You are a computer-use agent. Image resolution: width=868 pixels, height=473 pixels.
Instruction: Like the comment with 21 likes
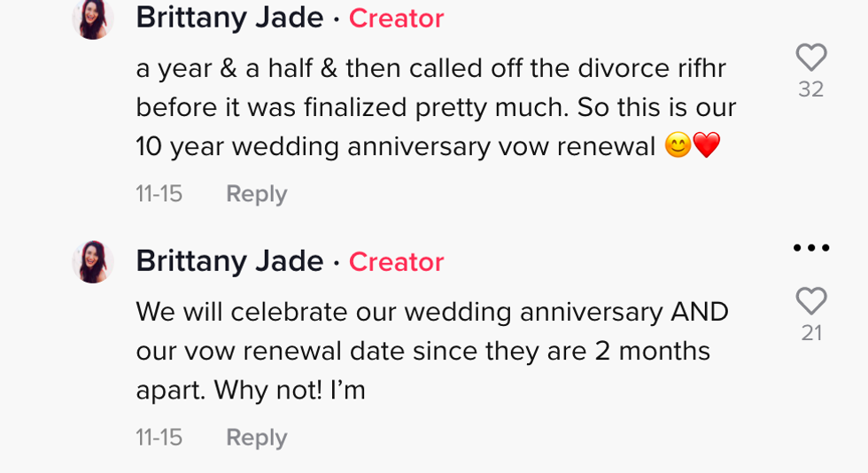(810, 301)
